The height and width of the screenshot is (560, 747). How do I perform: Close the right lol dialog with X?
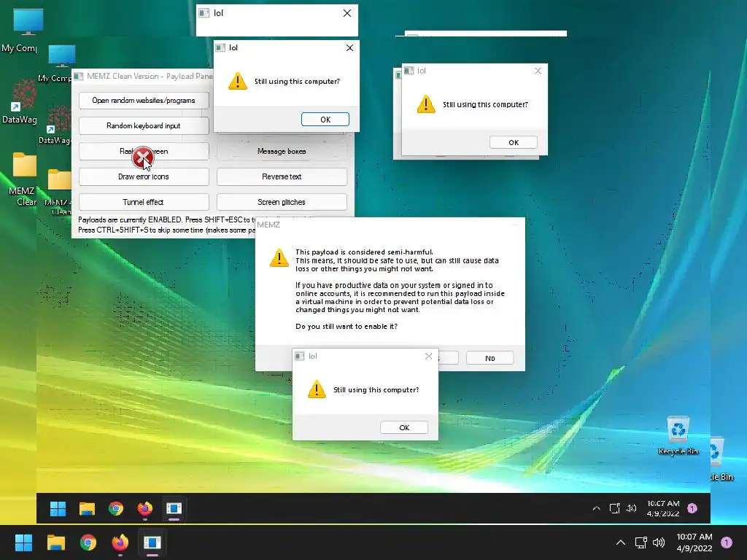[x=538, y=71]
